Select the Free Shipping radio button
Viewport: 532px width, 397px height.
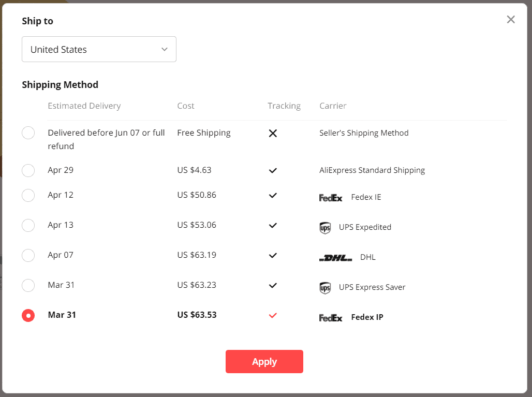[28, 133]
